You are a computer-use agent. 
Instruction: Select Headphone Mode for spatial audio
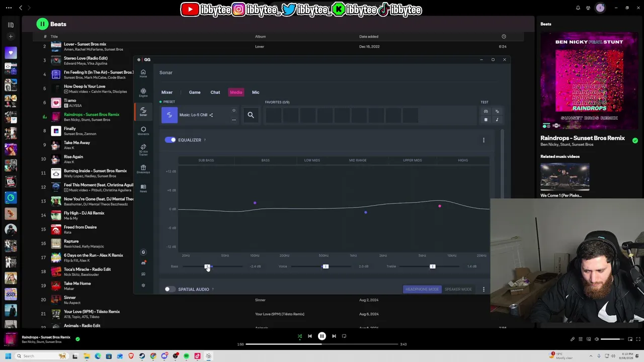tap(422, 289)
